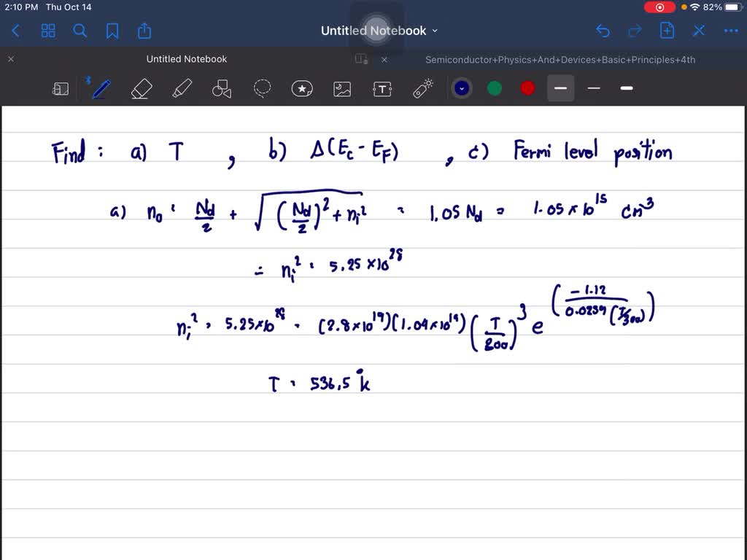Toggle the zoom window tool

coord(61,89)
